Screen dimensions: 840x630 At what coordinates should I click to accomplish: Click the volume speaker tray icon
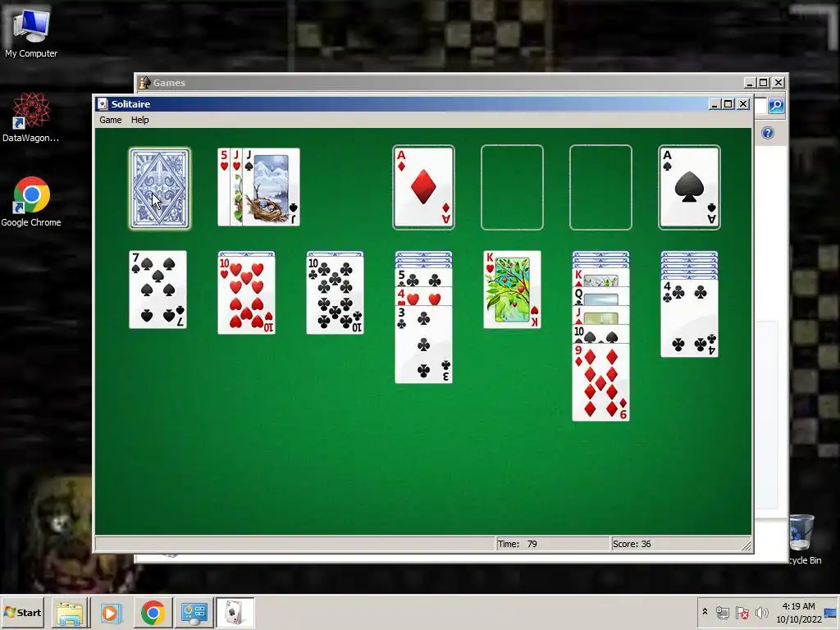pyautogui.click(x=761, y=612)
